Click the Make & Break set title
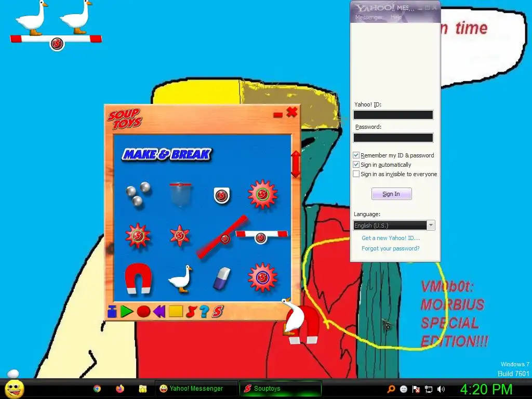532x399 pixels. click(x=167, y=154)
